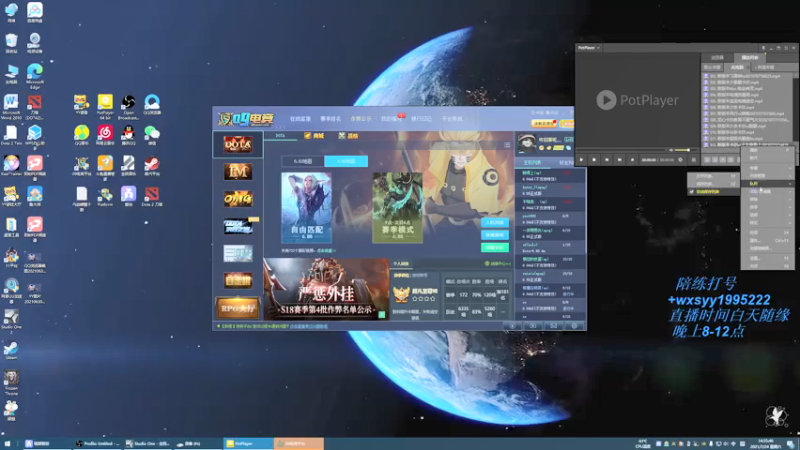Switch to the 播放列表 playlist tab in PotPlayer
The image size is (800, 450).
[749, 58]
